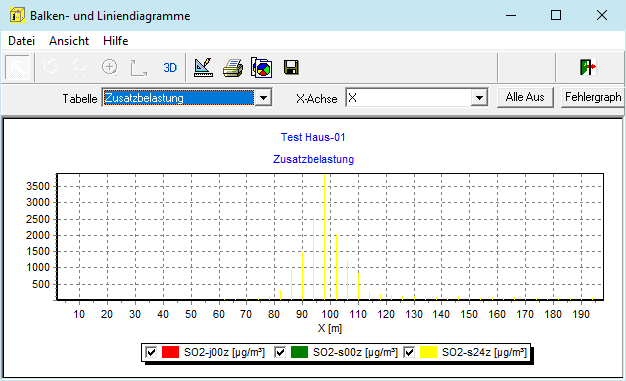Click the pie chart copy icon
The image size is (626, 381).
tap(261, 67)
